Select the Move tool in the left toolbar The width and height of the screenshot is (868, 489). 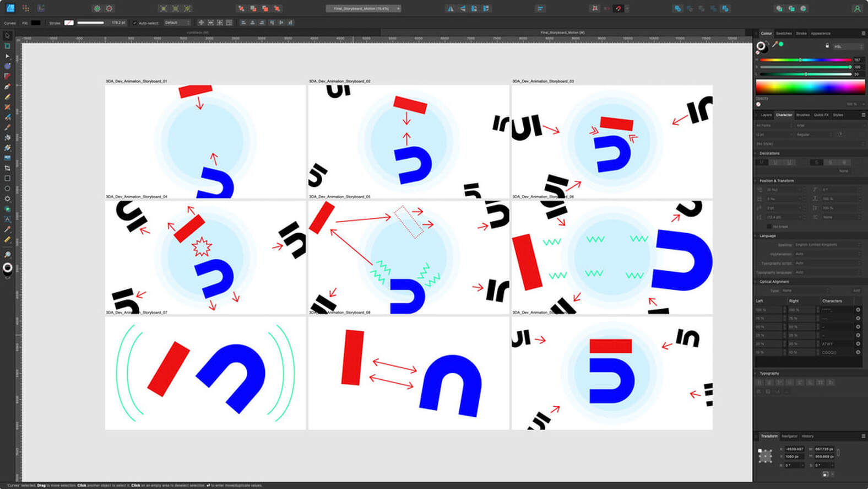pyautogui.click(x=7, y=36)
